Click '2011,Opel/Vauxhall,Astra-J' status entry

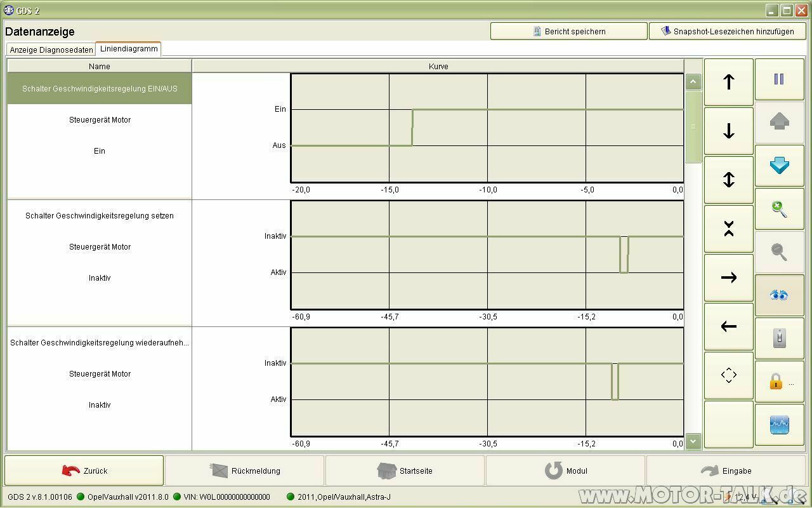(338, 497)
